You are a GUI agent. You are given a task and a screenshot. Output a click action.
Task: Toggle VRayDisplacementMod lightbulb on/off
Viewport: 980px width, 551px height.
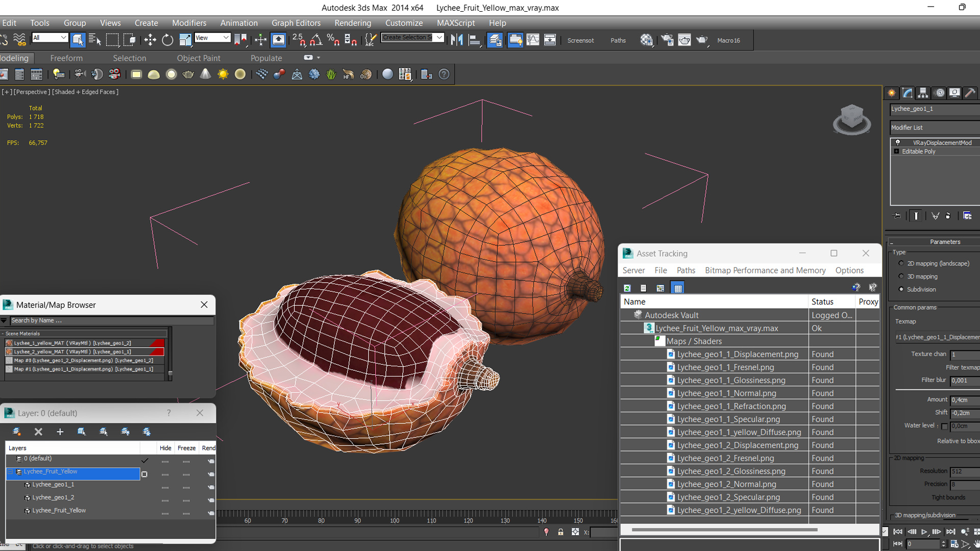click(x=898, y=143)
